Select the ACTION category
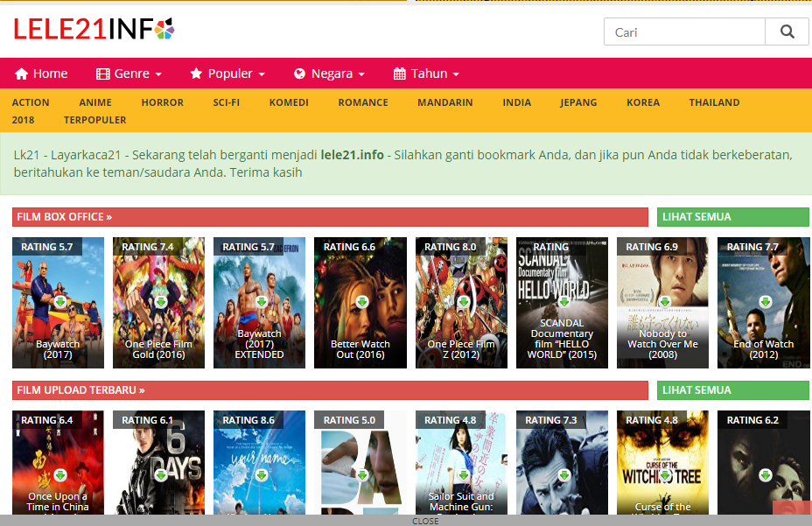 coord(31,102)
